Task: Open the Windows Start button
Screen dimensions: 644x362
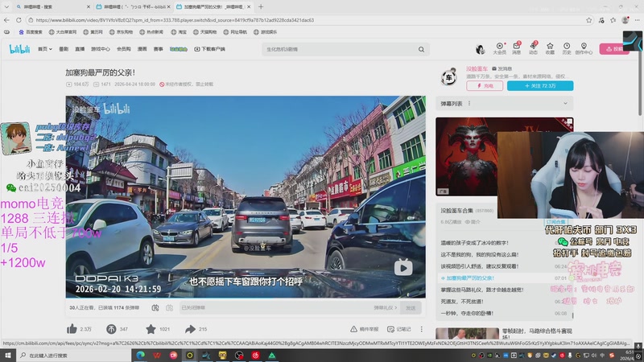Action: pos(8,355)
